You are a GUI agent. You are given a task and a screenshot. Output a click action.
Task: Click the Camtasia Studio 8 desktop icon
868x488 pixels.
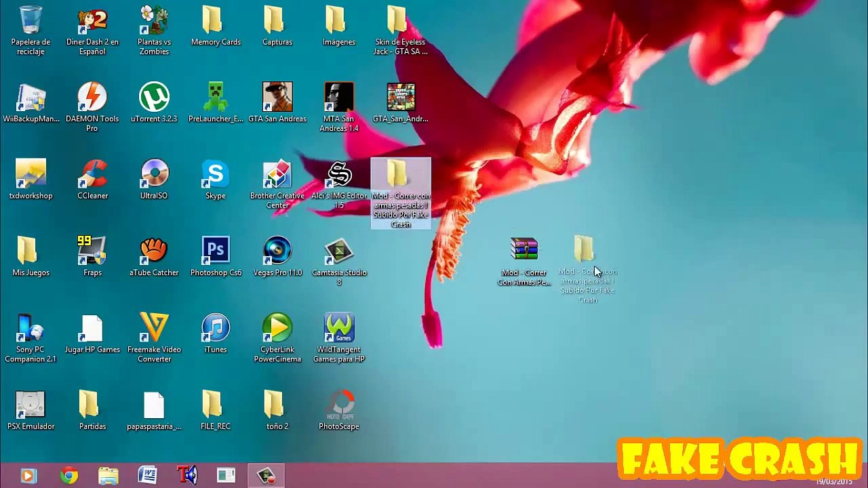(x=339, y=261)
